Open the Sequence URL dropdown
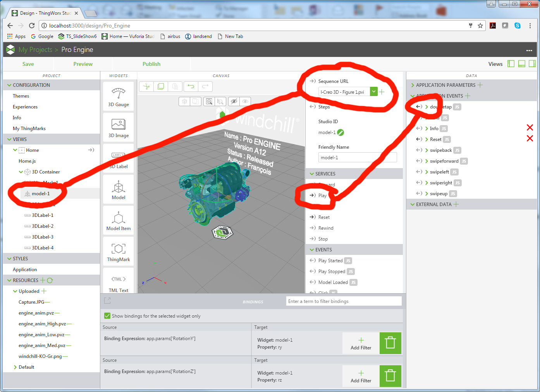The width and height of the screenshot is (540, 392). pyautogui.click(x=374, y=92)
